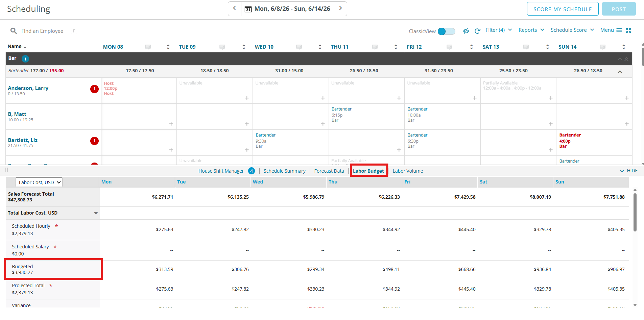Open MON 08 day notes icon
This screenshot has height=320, width=644.
(148, 47)
